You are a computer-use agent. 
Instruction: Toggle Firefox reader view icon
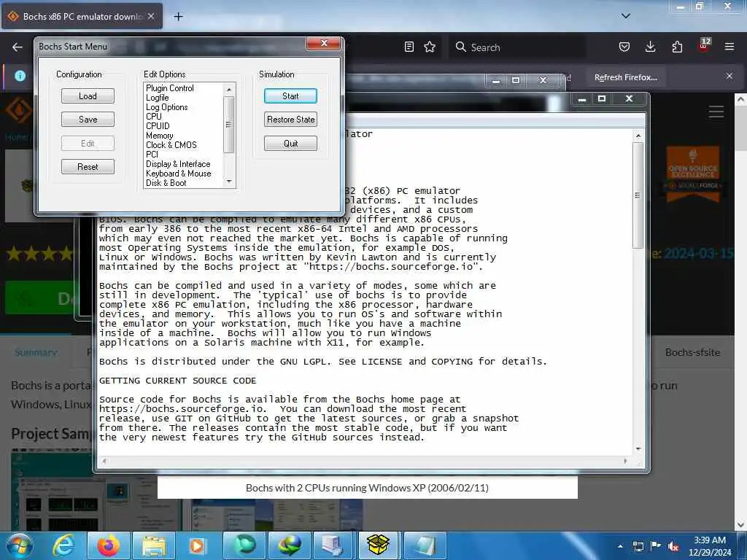409,47
